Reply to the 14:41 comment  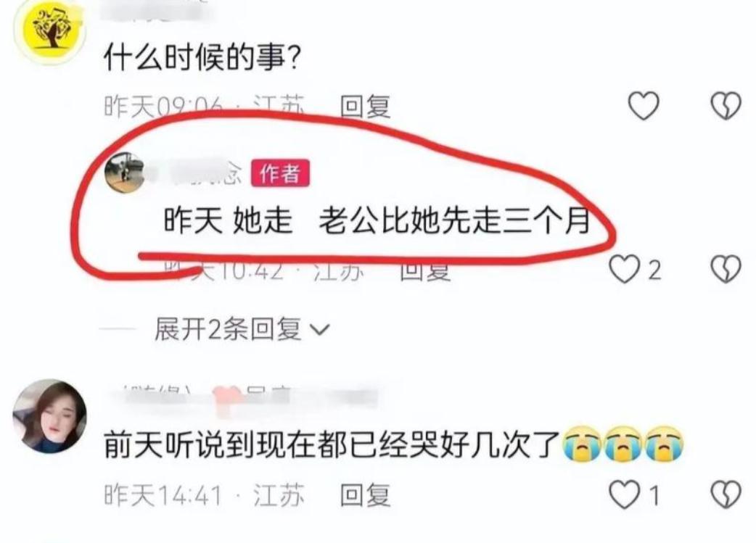[x=365, y=495]
